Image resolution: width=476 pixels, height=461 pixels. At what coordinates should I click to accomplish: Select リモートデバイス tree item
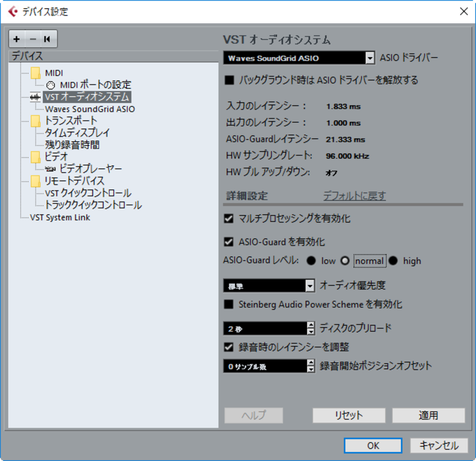pyautogui.click(x=74, y=181)
